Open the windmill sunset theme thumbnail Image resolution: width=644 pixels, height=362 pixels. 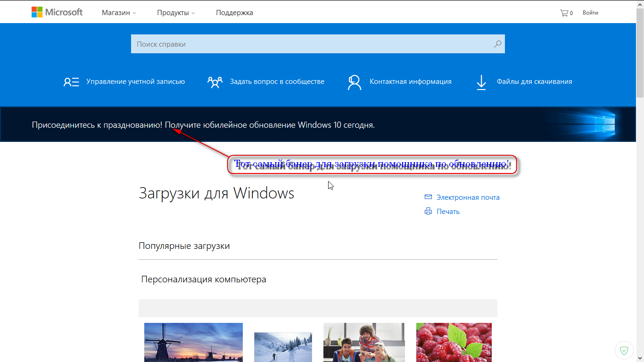193,342
